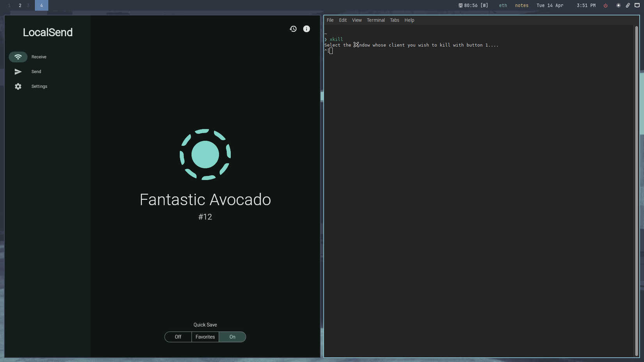Open LocalSend Settings via gear icon
The height and width of the screenshot is (362, 644).
18,86
